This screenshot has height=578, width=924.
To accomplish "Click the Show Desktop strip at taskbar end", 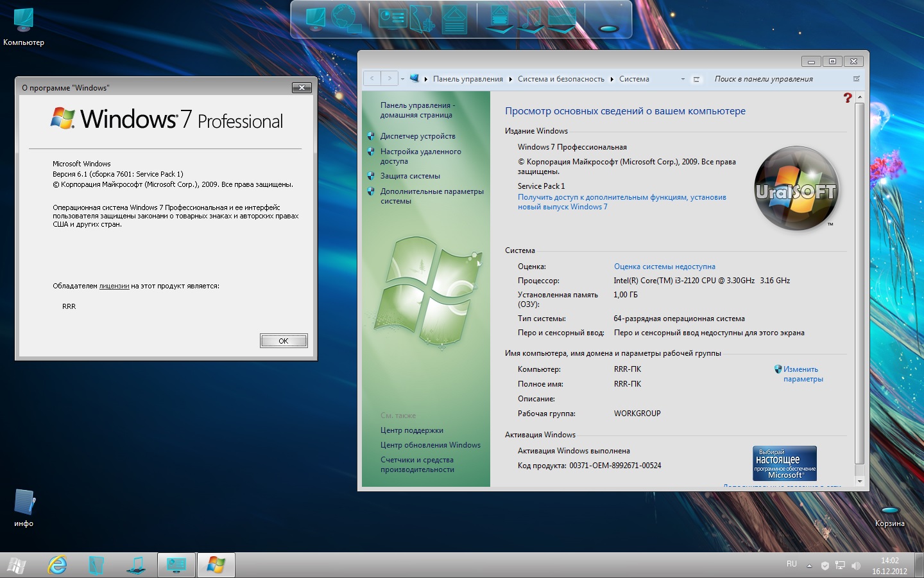I will coord(919,565).
